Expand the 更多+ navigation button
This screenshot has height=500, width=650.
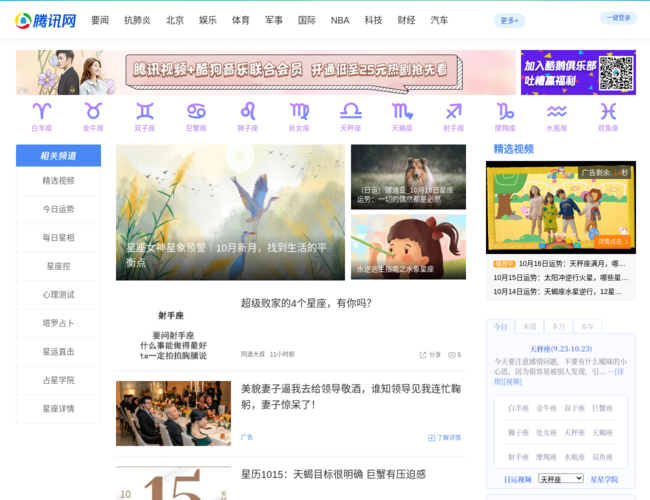pos(509,20)
